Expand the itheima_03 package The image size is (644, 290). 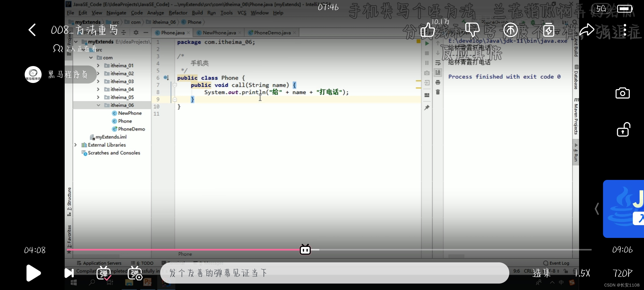click(x=98, y=81)
